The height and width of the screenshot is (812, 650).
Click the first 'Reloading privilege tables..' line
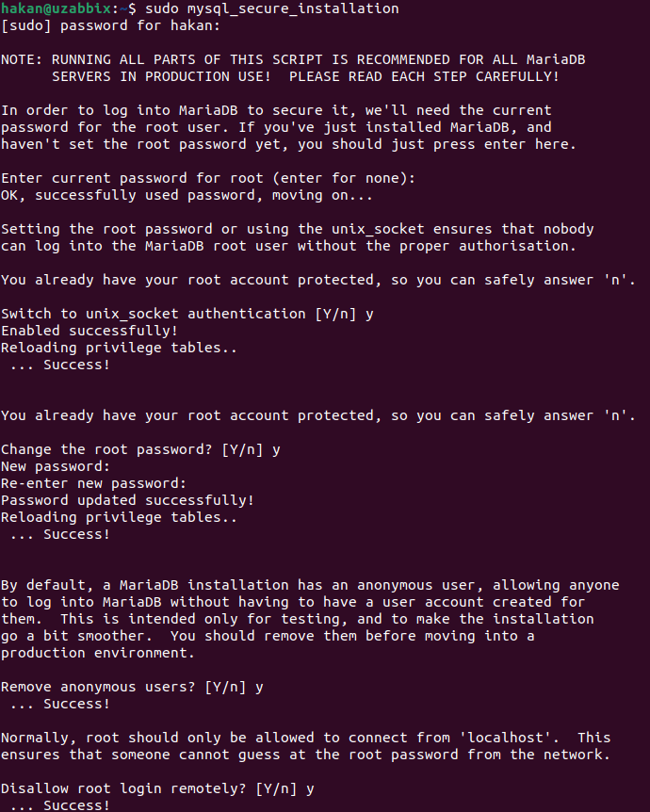[119, 348]
